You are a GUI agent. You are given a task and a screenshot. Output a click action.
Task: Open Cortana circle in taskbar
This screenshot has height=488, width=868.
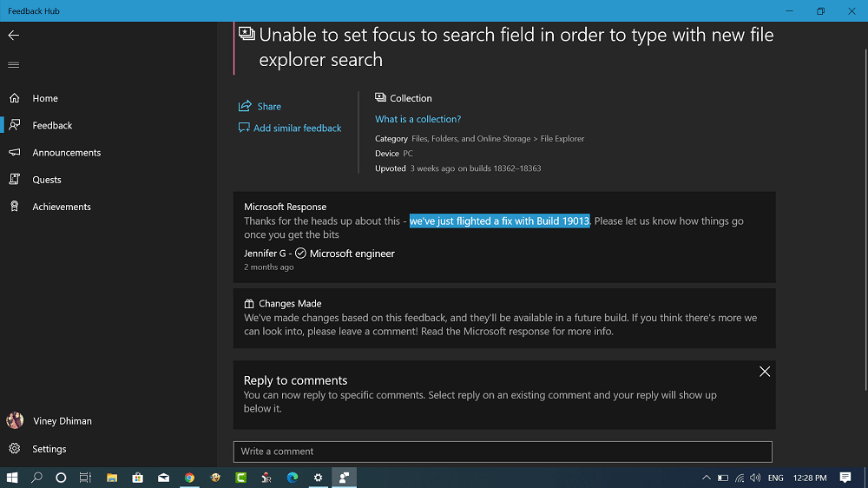pyautogui.click(x=61, y=478)
